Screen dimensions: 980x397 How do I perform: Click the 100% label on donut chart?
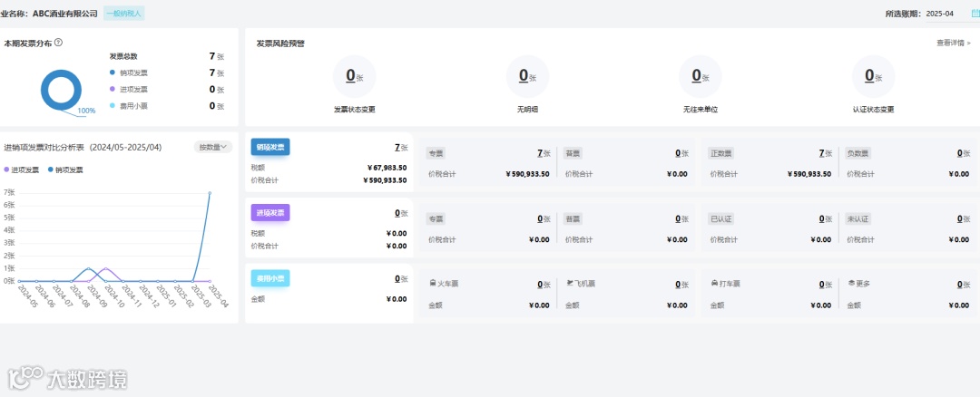[x=86, y=111]
